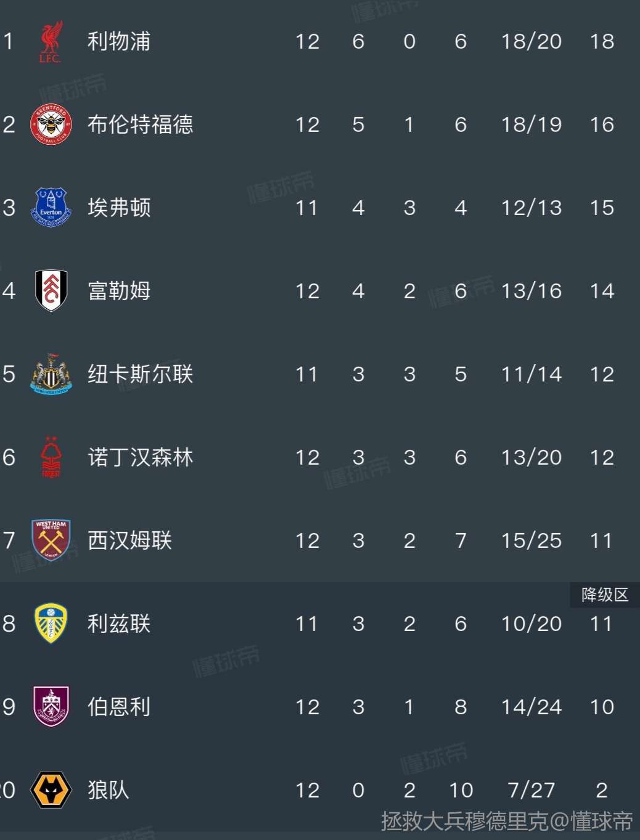
Task: Click the Liverpool club crest
Action: pyautogui.click(x=51, y=42)
